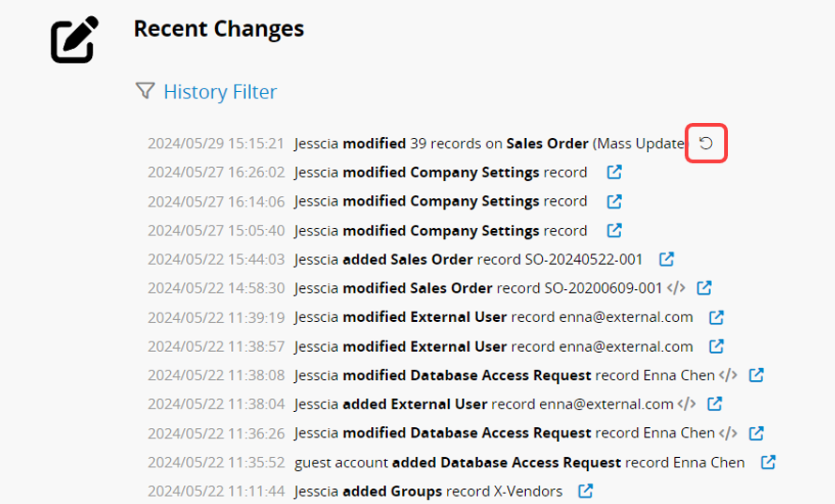Image resolution: width=835 pixels, height=504 pixels.
Task: View code diff for SO-20200609-001 entry
Action: 675,288
